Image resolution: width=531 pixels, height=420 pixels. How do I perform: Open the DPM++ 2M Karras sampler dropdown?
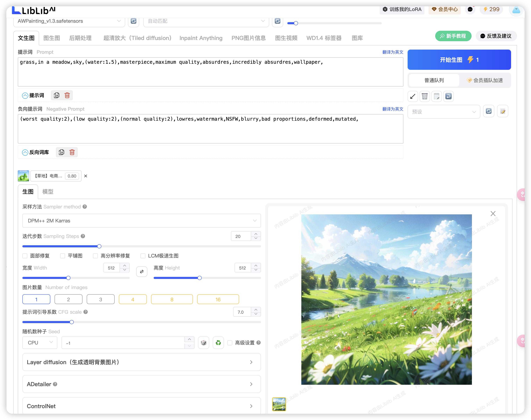tap(141, 221)
